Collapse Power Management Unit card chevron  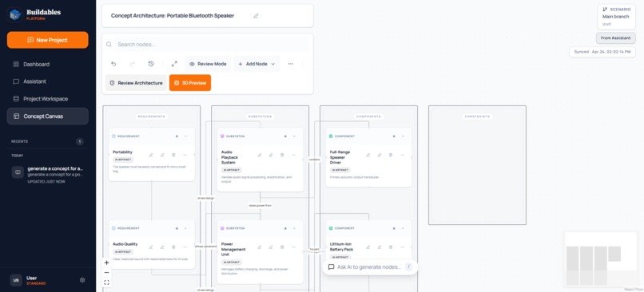point(294,228)
